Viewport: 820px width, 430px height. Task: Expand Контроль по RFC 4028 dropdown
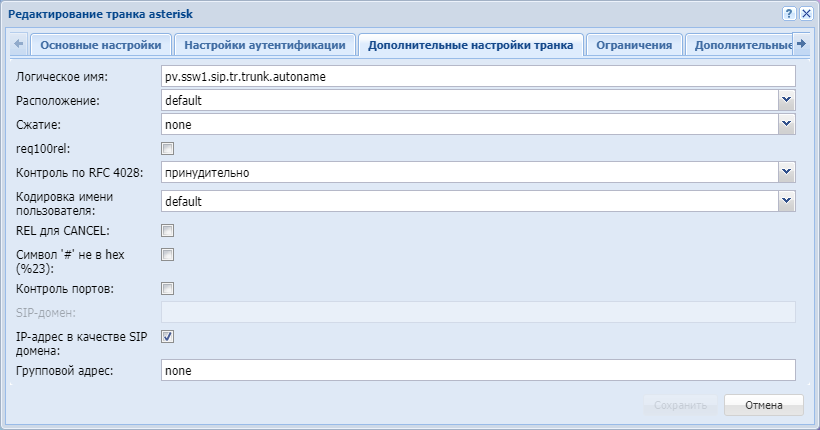[786, 172]
